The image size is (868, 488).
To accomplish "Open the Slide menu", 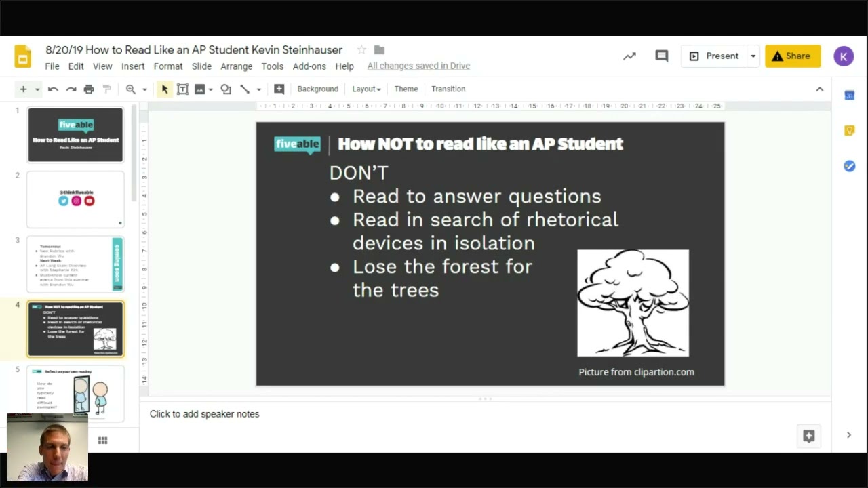I will (201, 66).
